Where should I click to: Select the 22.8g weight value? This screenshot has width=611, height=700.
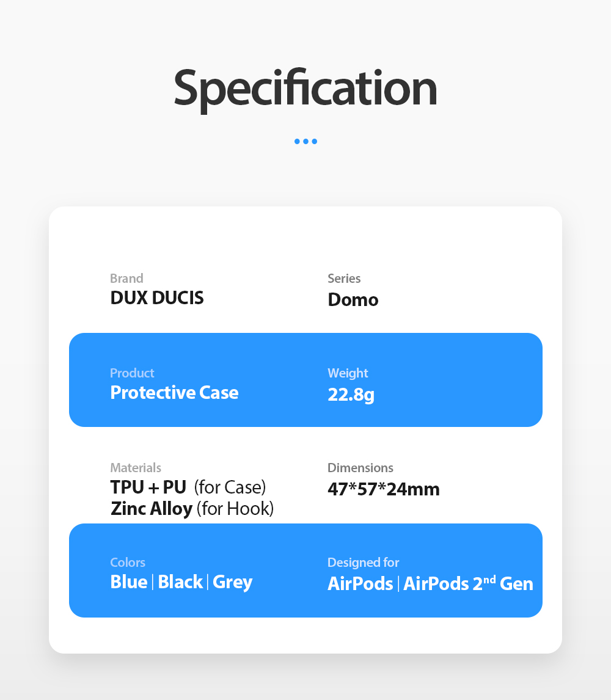pos(351,395)
